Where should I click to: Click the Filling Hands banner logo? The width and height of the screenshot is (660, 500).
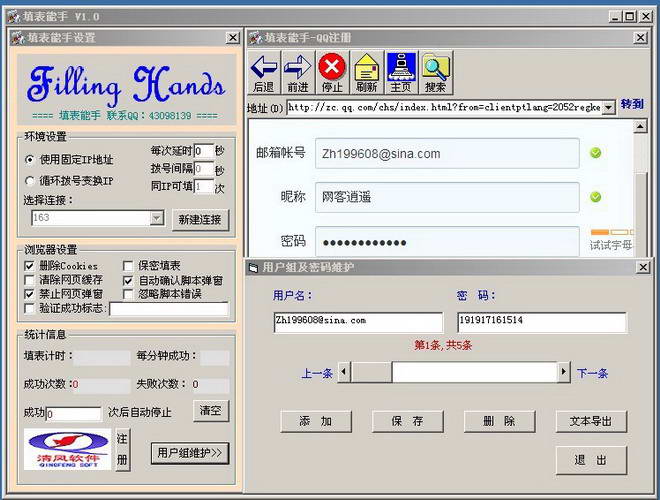(x=126, y=84)
